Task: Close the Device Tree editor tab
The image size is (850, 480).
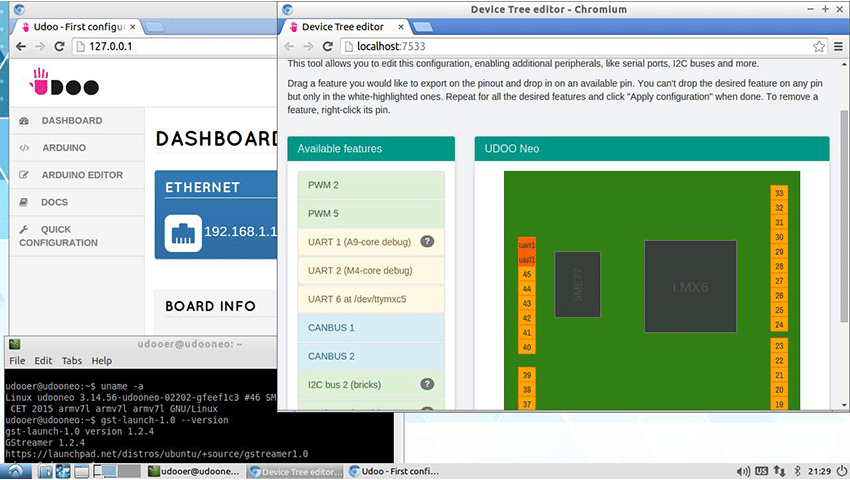Action: pos(401,27)
